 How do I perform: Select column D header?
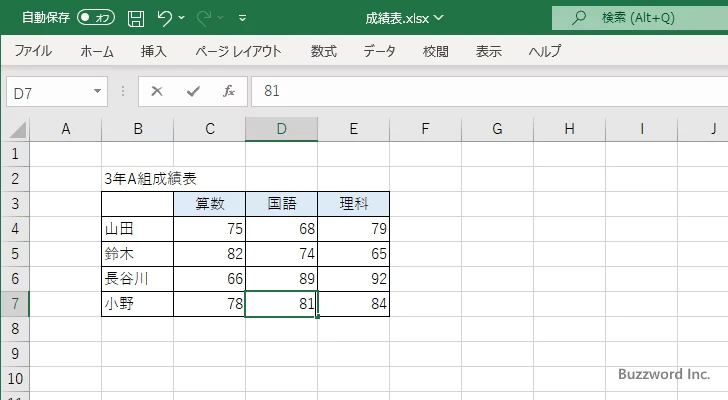pos(281,129)
